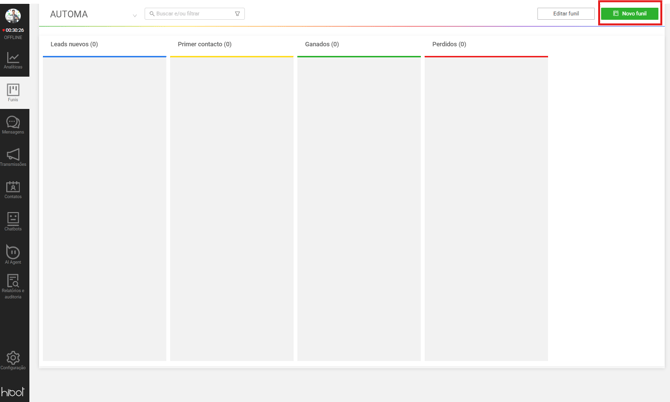
Task: Go to Mensagens in the sidebar
Action: (13, 125)
